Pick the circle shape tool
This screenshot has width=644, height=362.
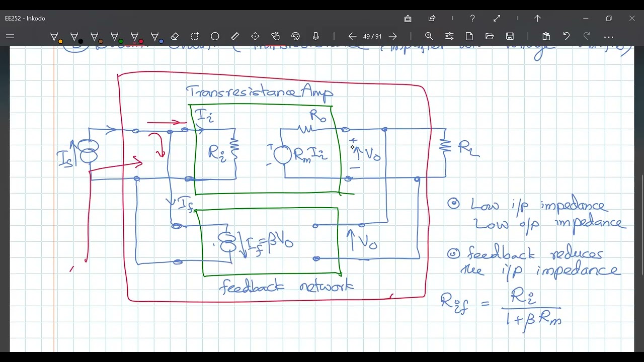tap(215, 36)
